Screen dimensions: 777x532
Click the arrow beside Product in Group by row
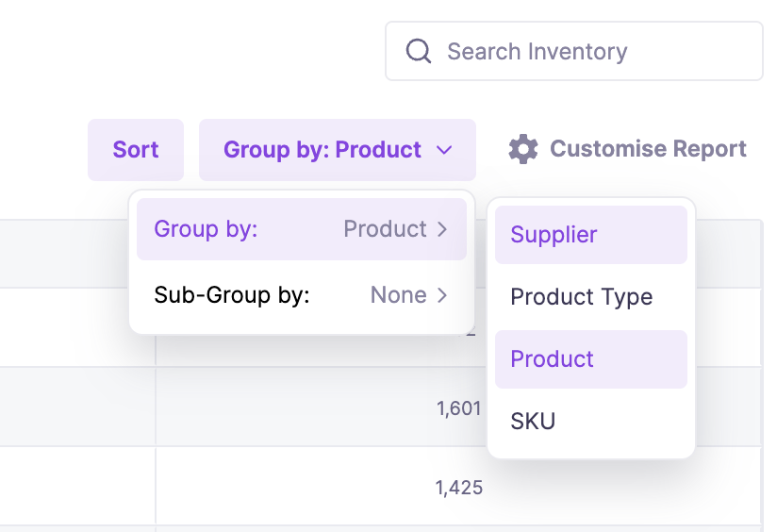point(442,229)
